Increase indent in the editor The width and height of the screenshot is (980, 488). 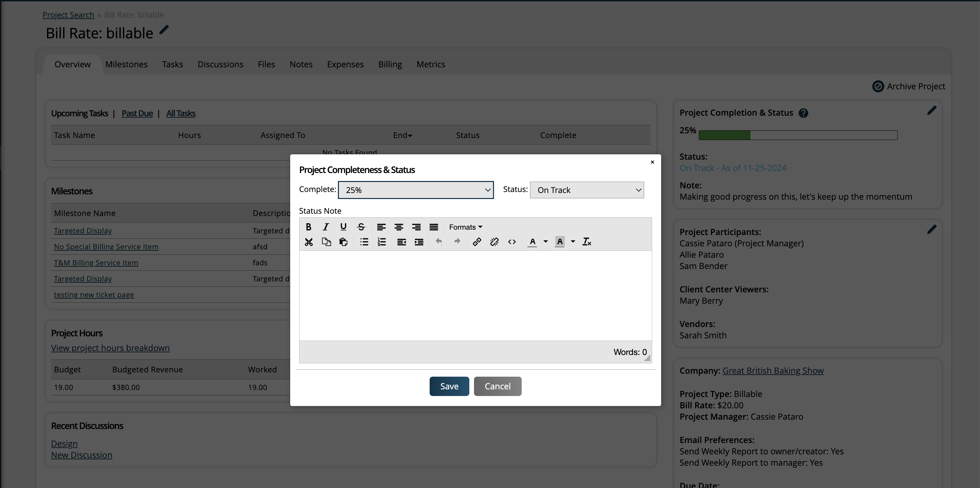pyautogui.click(x=419, y=242)
